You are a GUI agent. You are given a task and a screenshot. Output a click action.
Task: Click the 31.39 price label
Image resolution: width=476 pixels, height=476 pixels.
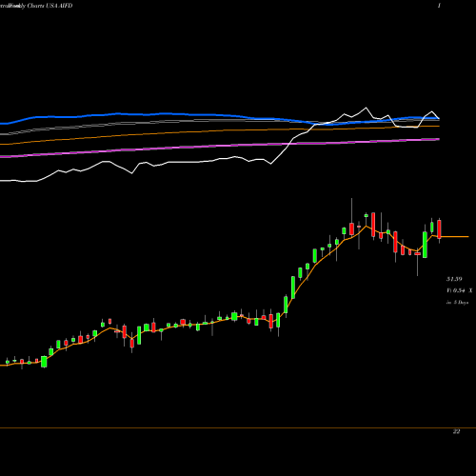coord(454,279)
